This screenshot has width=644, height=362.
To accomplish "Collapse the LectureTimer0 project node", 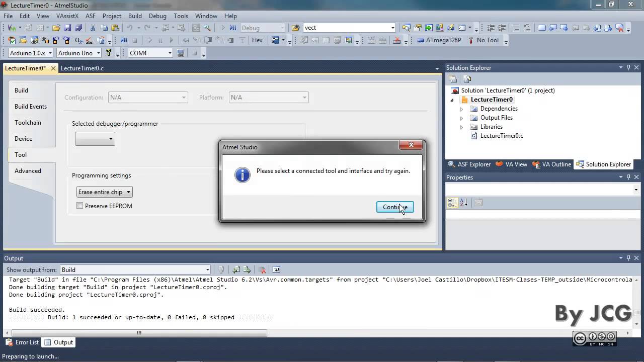I will click(x=452, y=100).
